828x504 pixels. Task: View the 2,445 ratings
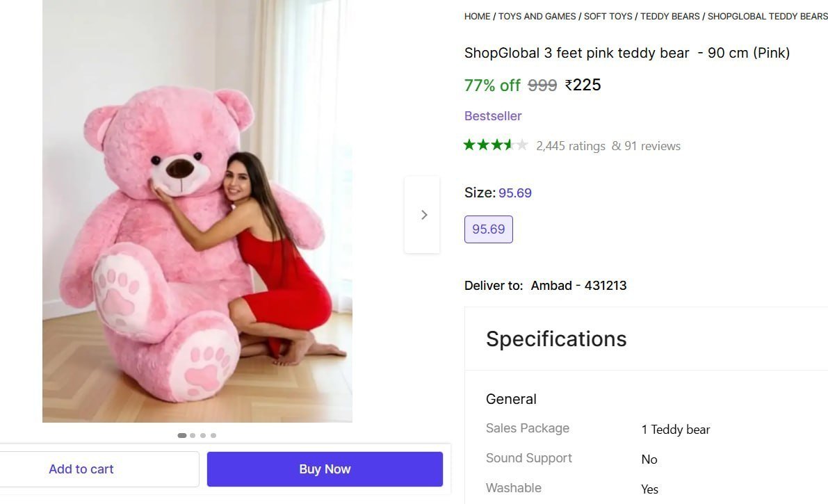571,146
